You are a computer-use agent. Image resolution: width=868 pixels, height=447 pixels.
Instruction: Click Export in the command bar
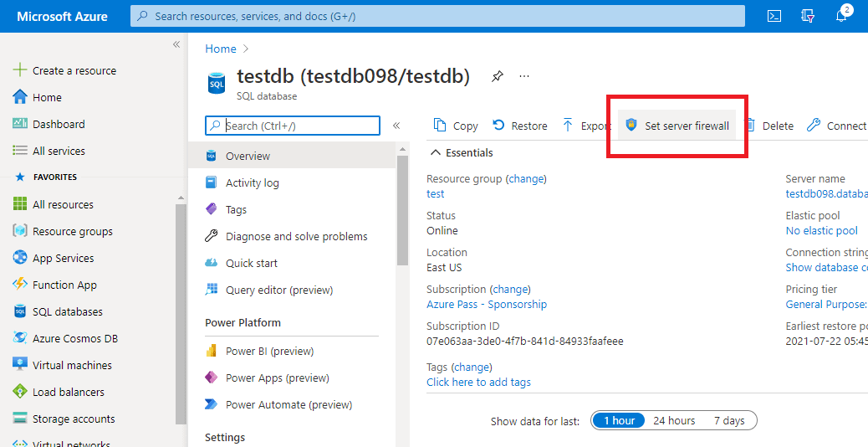pos(585,126)
